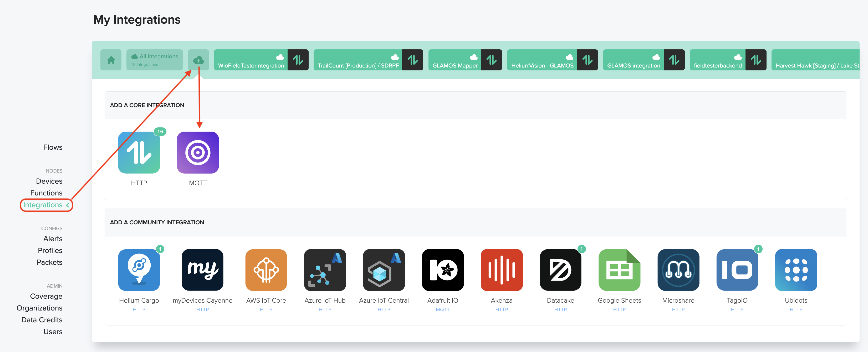The image size is (868, 352).
Task: Pick the AWS IoT Core integration
Action: 266,270
